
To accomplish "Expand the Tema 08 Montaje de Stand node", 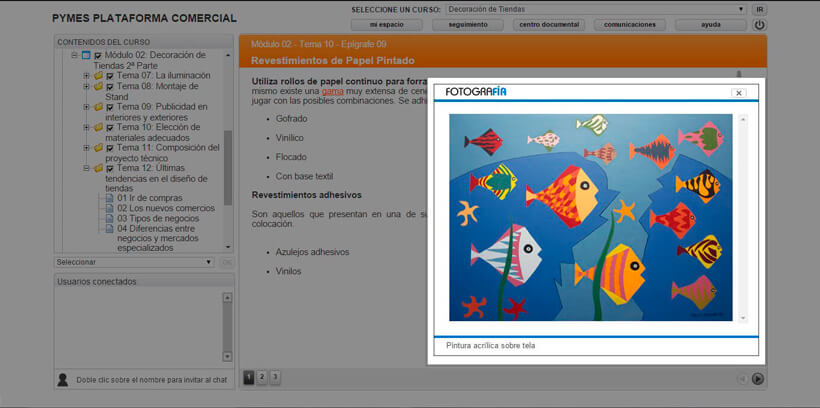I will coord(86,86).
